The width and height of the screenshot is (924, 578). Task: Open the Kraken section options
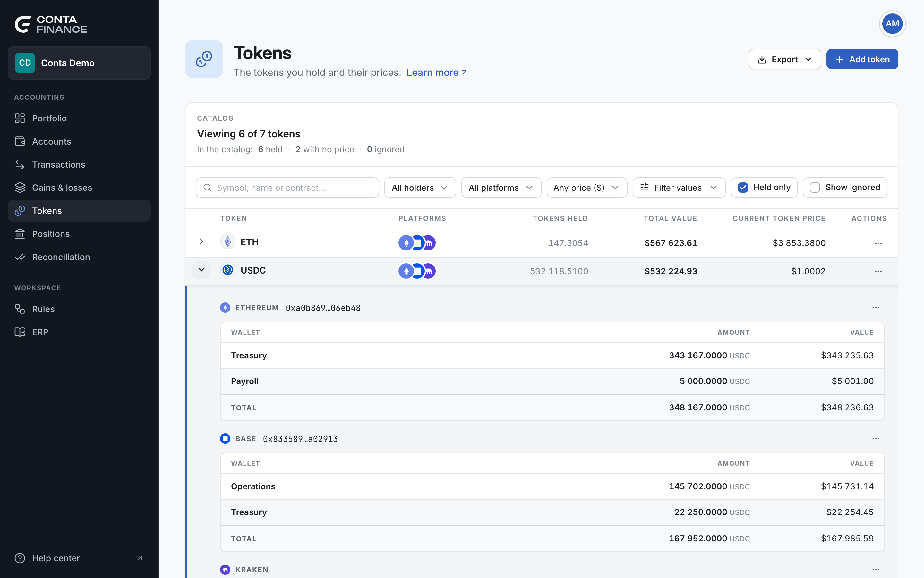pyautogui.click(x=876, y=570)
